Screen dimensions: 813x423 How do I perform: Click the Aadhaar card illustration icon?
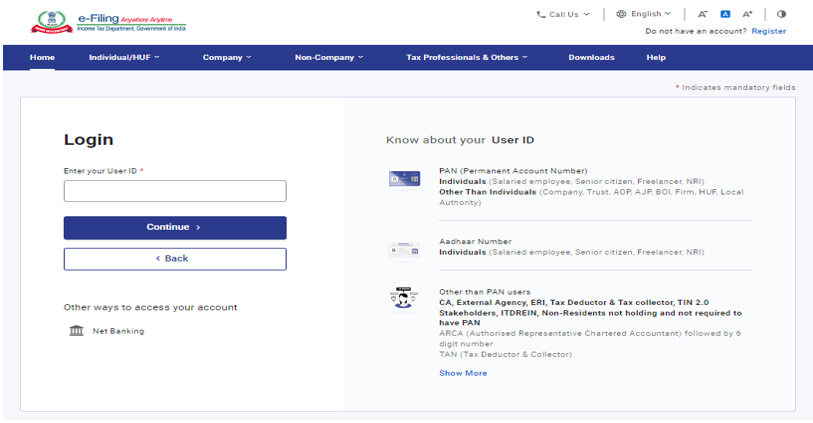point(404,249)
